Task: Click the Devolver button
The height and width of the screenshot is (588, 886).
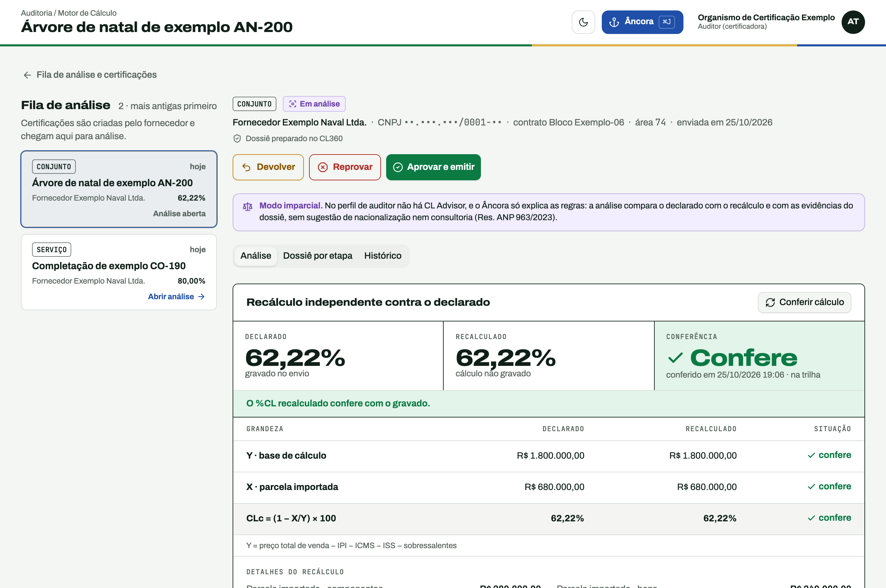Action: [268, 167]
